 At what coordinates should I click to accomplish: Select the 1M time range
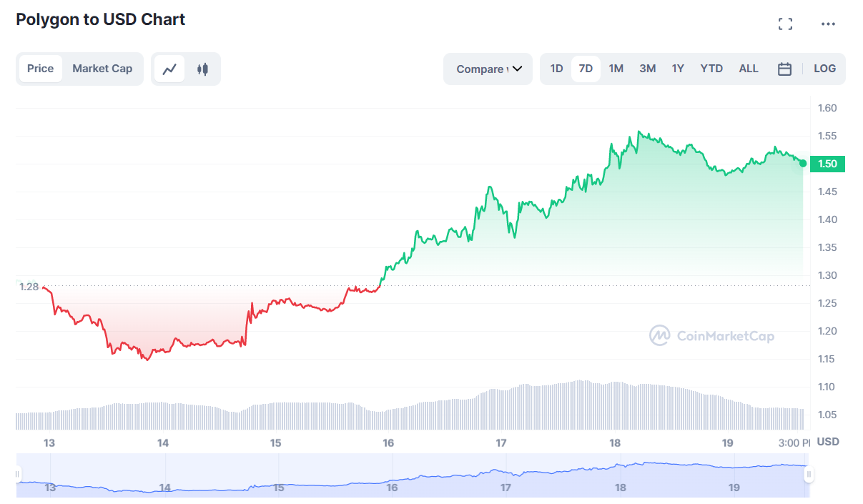click(616, 69)
